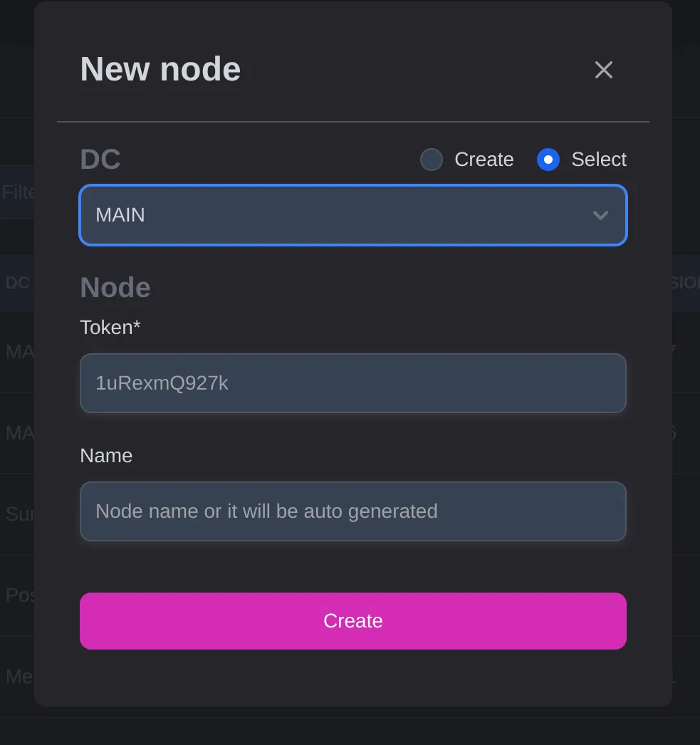The height and width of the screenshot is (745, 700).
Task: Focus the Token input field
Action: pyautogui.click(x=352, y=383)
